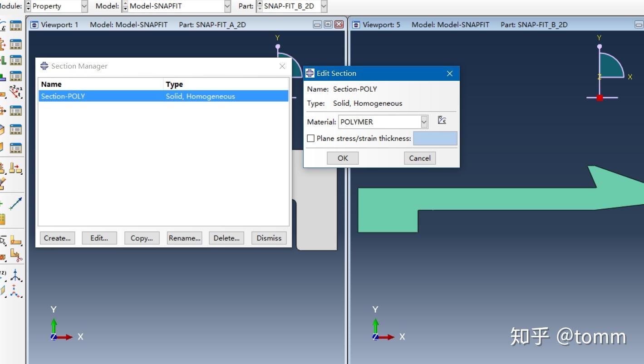Open Section Manager from the toolbox
This screenshot has height=364, width=644.
[x=16, y=44]
